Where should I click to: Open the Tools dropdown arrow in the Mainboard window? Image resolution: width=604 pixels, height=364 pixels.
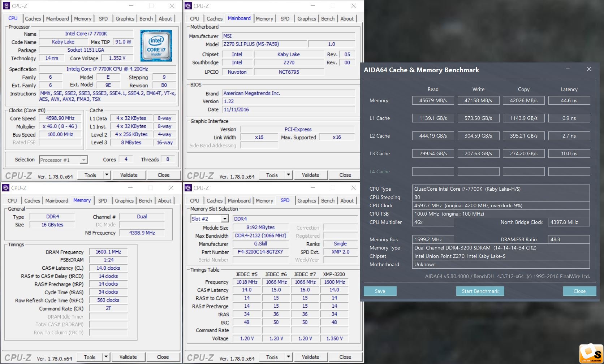tap(288, 175)
